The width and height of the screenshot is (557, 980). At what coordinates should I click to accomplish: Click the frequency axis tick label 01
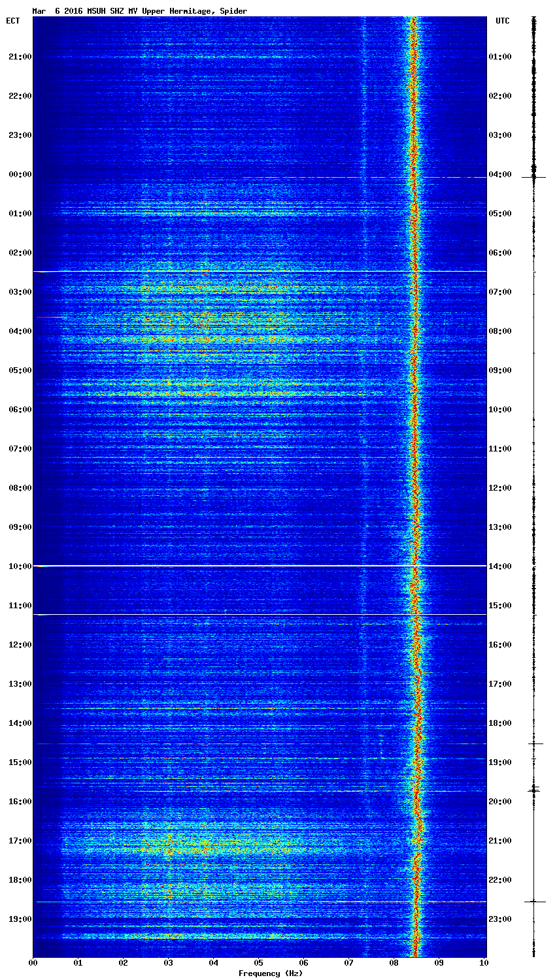click(78, 962)
